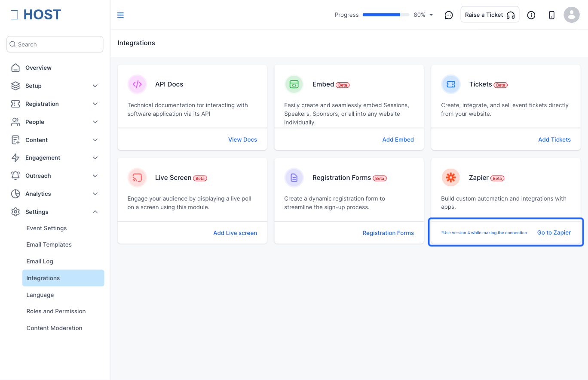Viewport: 588px width, 380px height.
Task: Expand the People menu chevron
Action: point(95,122)
